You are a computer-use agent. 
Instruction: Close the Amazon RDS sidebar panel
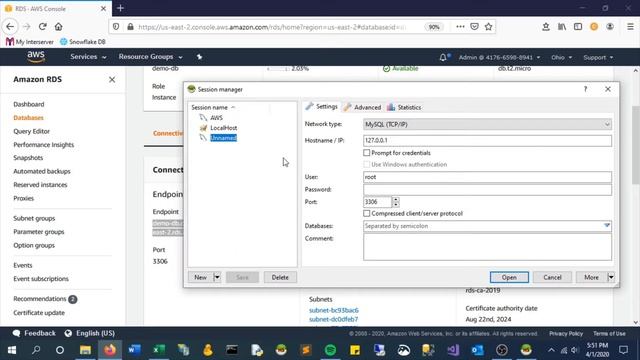coord(112,80)
